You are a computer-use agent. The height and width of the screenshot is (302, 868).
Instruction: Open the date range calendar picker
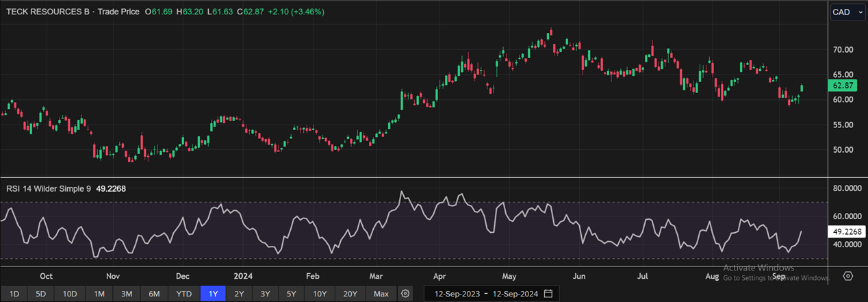pos(548,294)
